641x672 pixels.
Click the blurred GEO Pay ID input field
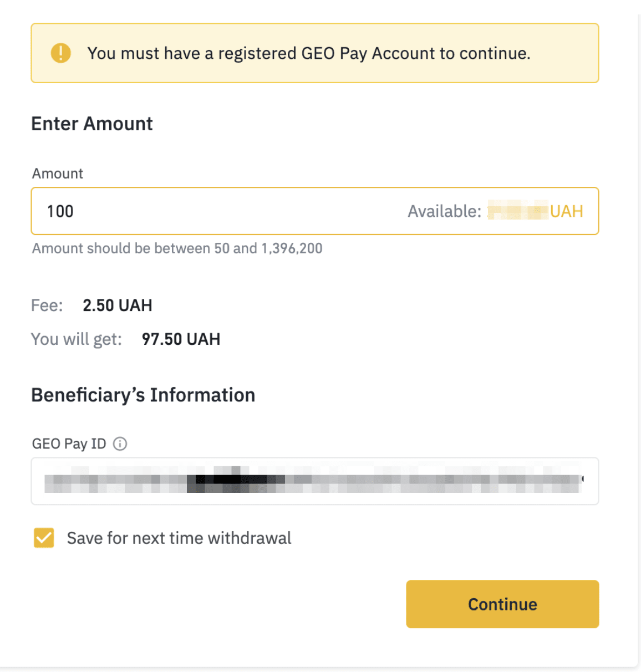(x=315, y=481)
